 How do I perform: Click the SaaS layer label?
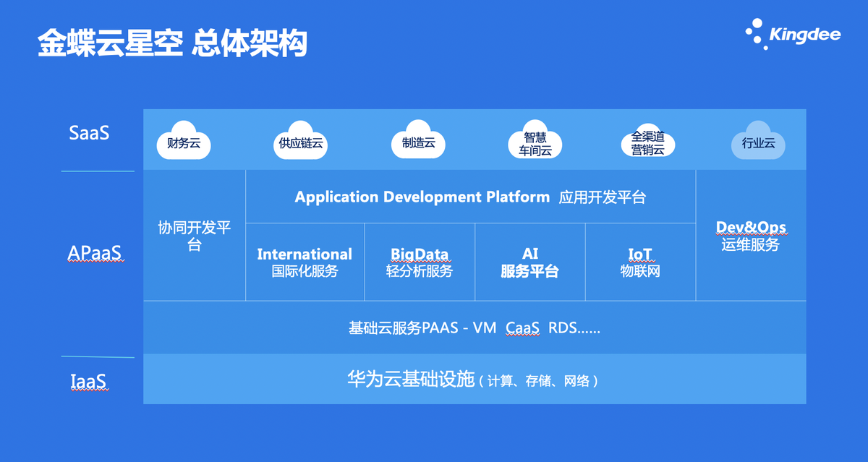click(x=89, y=133)
